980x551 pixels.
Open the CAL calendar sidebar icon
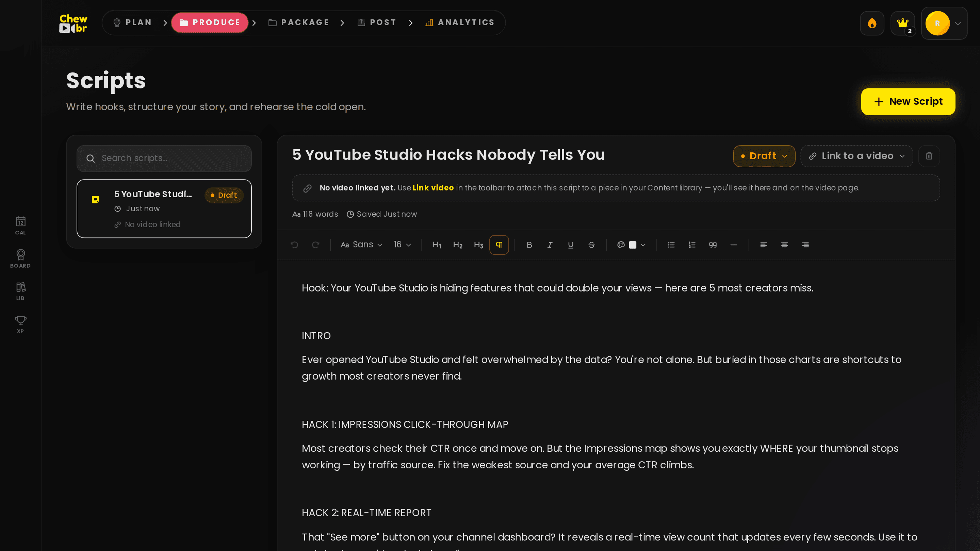click(20, 226)
